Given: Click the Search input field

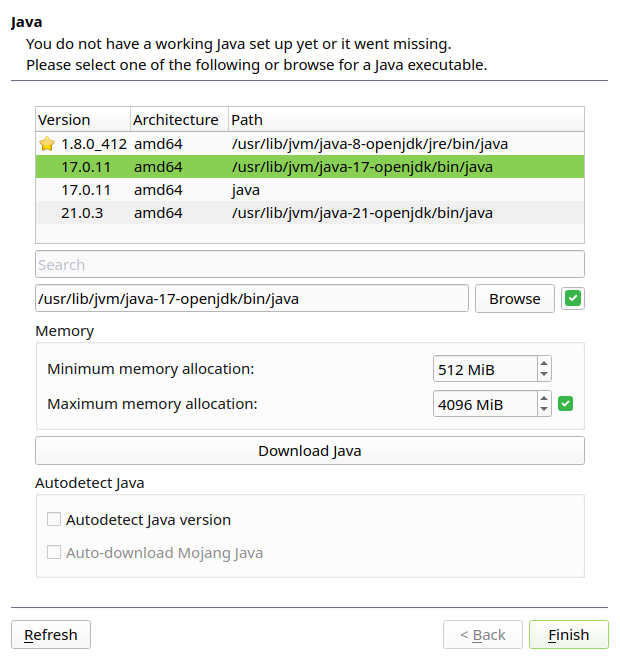Looking at the screenshot, I should point(309,265).
